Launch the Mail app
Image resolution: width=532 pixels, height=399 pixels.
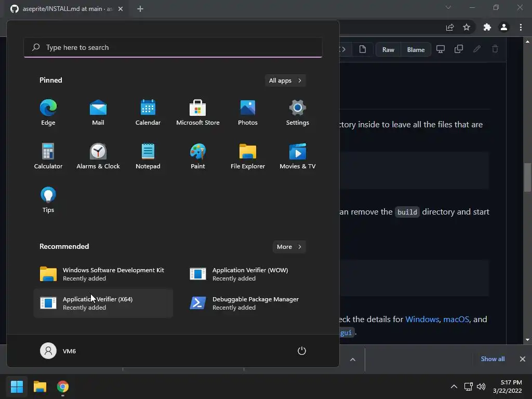coord(98,112)
